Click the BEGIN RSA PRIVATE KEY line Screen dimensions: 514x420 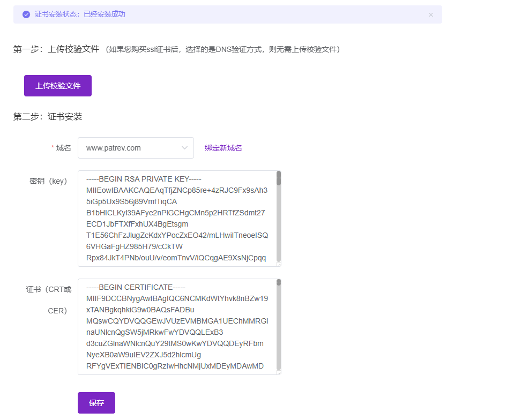click(x=143, y=179)
